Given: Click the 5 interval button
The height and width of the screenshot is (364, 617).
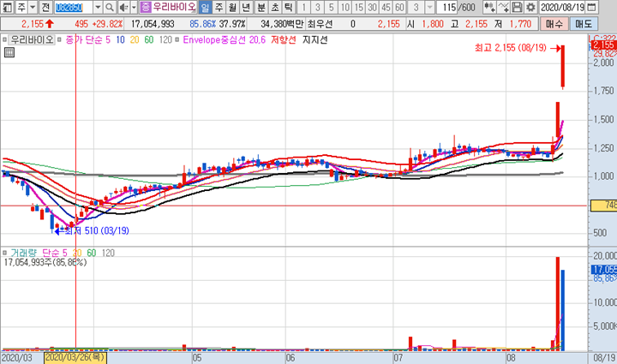Looking at the screenshot, I should 332,7.
